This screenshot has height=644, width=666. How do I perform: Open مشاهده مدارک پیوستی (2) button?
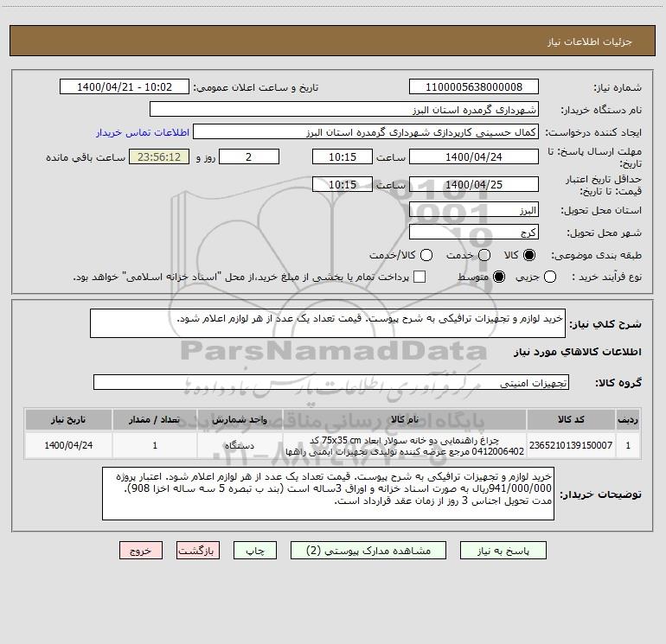coord(368,551)
